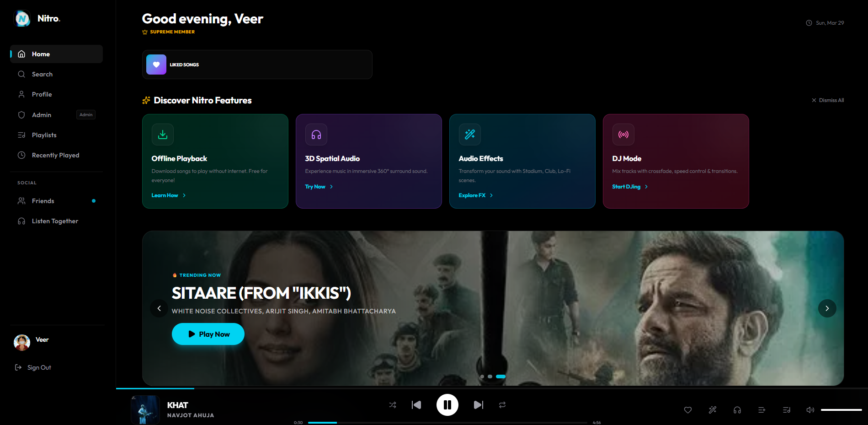Dismiss All feature cards

pos(828,100)
